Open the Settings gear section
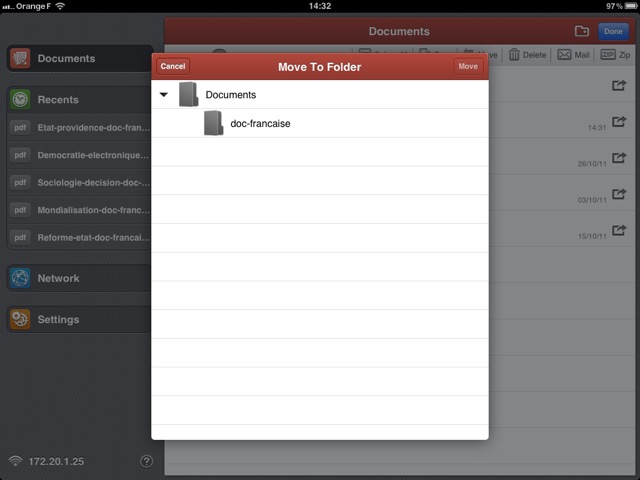The height and width of the screenshot is (480, 640). pos(80,320)
